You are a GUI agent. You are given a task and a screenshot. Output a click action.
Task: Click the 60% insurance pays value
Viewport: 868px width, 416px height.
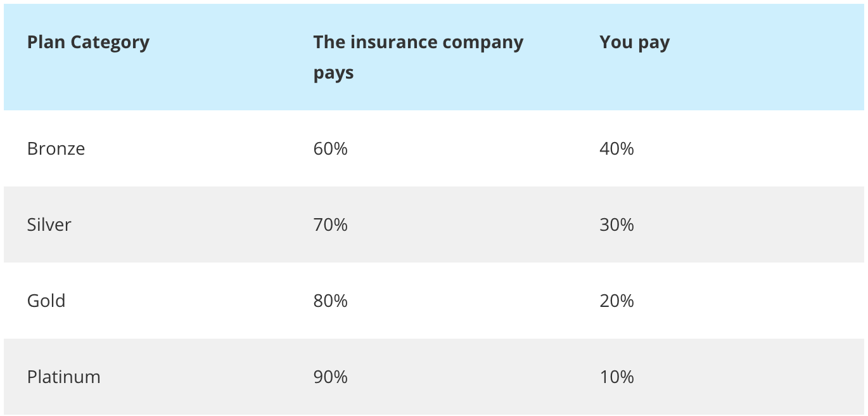pos(330,148)
